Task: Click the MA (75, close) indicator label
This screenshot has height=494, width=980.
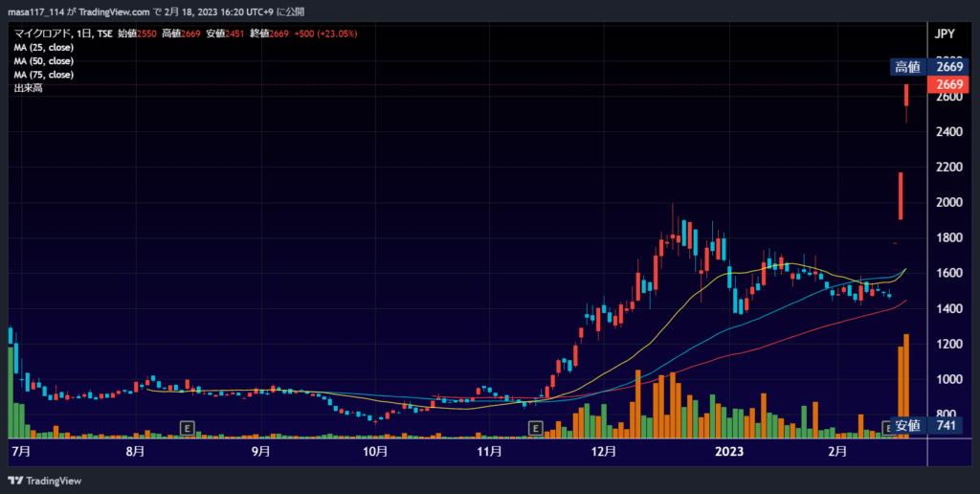Action: pos(44,75)
